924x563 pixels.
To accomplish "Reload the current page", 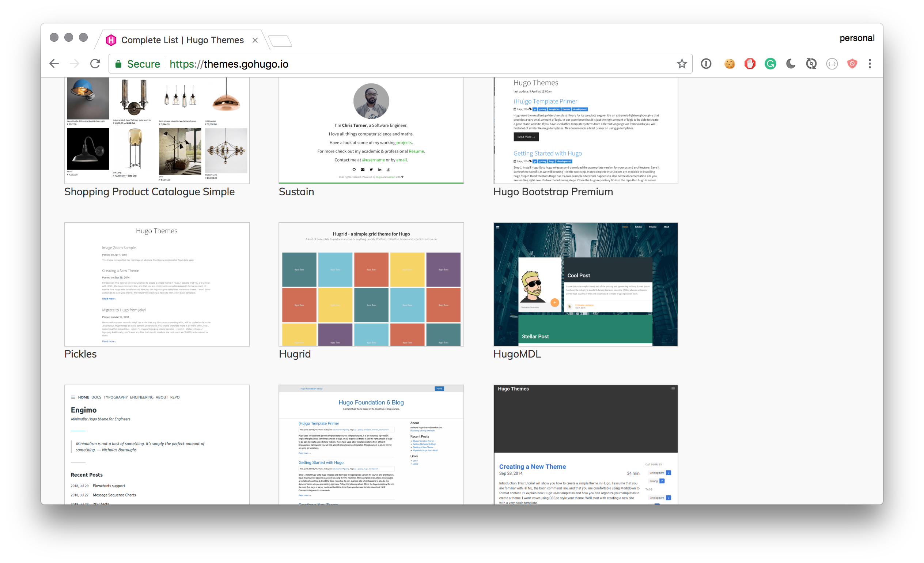I will tap(95, 64).
